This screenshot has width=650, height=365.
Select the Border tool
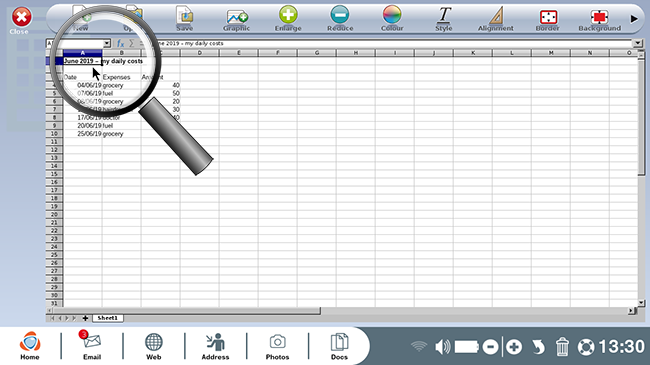point(548,19)
